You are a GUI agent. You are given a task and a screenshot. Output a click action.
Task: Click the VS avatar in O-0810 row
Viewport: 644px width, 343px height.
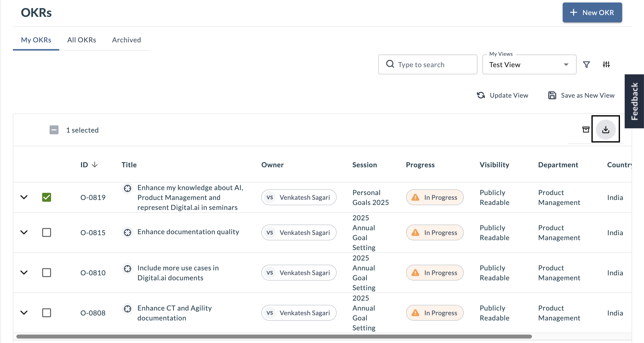(270, 273)
